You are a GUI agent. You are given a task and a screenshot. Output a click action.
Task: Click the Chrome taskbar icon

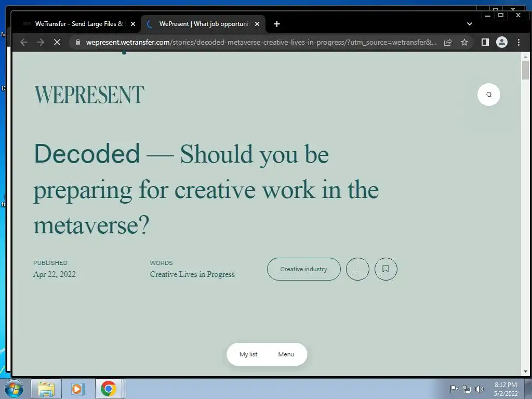coord(109,389)
